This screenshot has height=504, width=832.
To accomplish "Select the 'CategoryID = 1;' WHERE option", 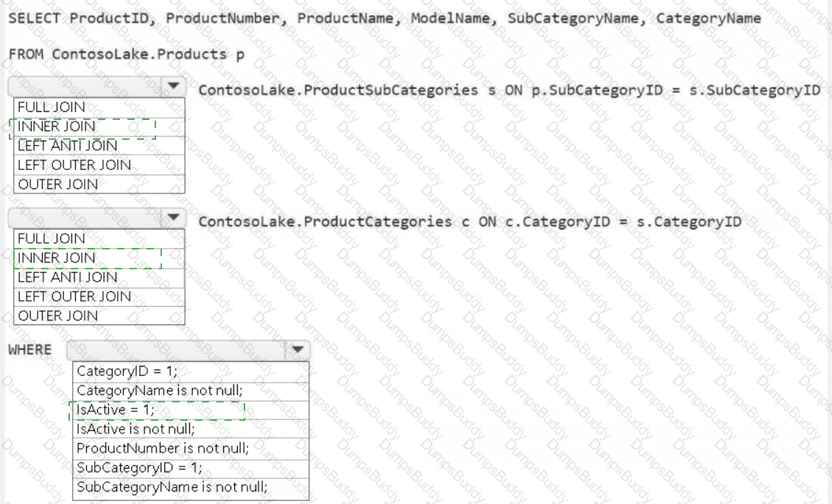I will pos(127,372).
